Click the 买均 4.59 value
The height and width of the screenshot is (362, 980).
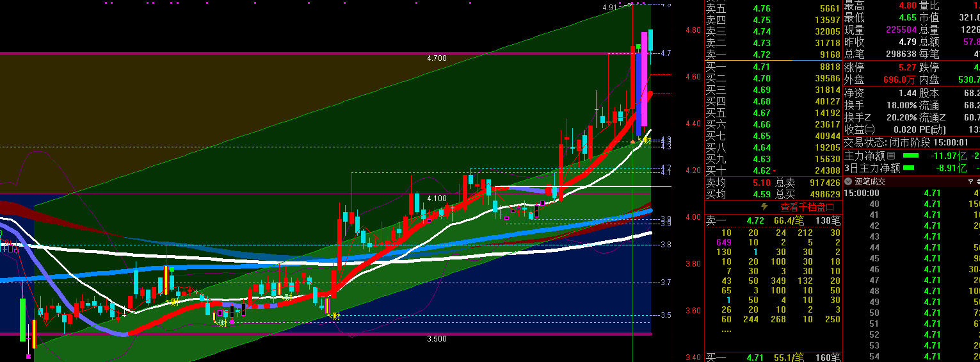(762, 194)
